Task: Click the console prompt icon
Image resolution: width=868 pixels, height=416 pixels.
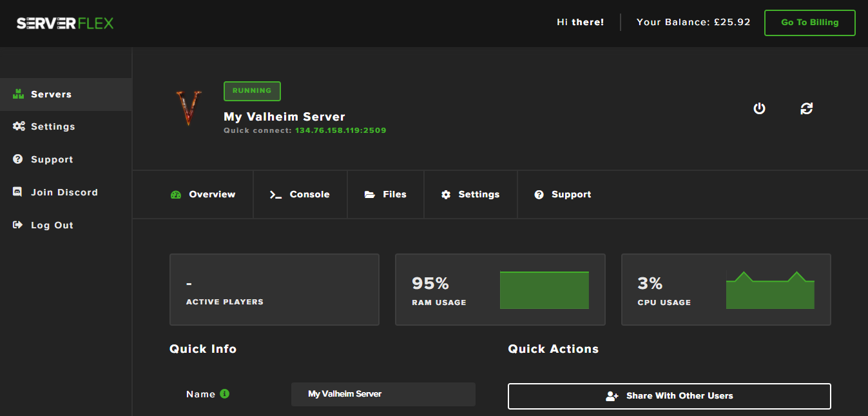Action: pos(276,194)
